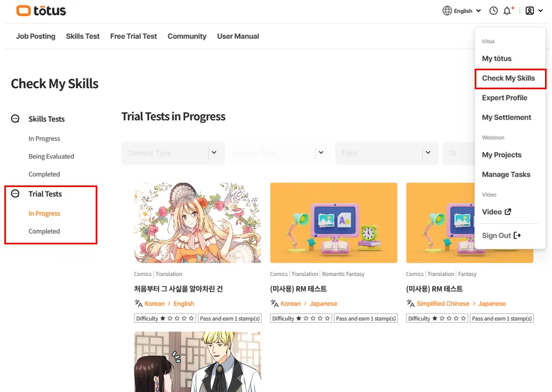This screenshot has width=552, height=392.
Task: Open the Simplified Chinese (미사용) RM 테스트 title
Action: (434, 289)
